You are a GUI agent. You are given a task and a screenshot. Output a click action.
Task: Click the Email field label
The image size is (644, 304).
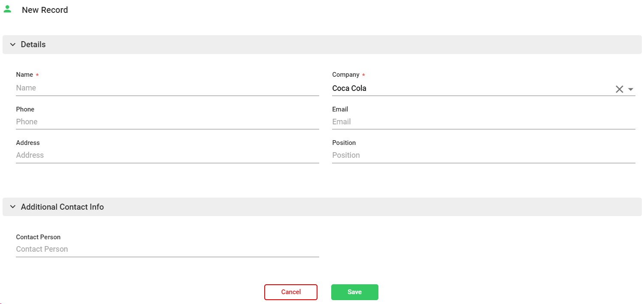click(x=340, y=109)
